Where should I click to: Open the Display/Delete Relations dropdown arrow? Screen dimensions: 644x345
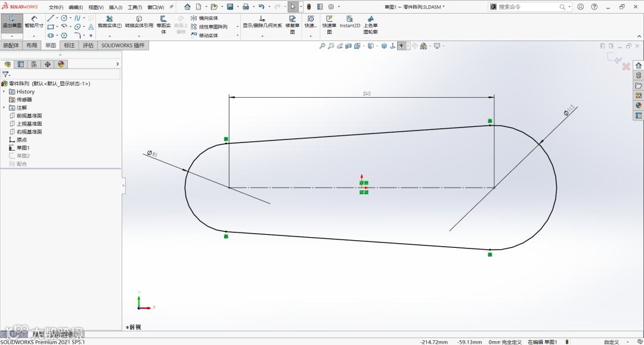262,36
